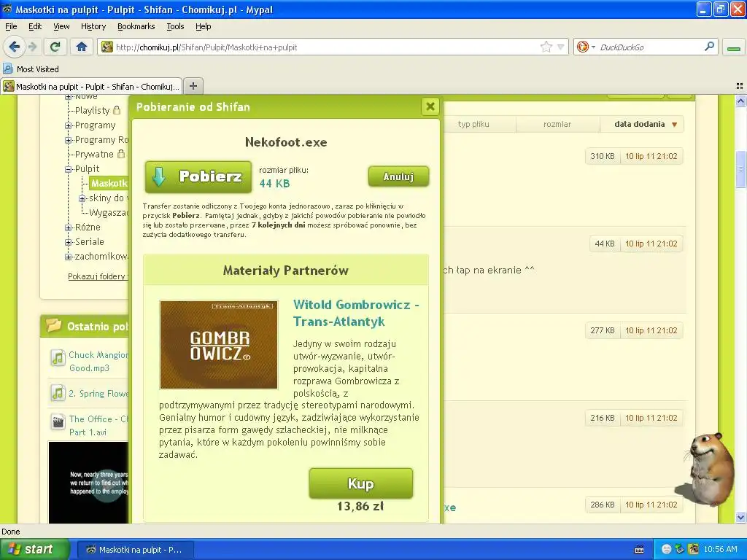Image resolution: width=747 pixels, height=560 pixels.
Task: Sort by rozmiar column
Action: (557, 124)
